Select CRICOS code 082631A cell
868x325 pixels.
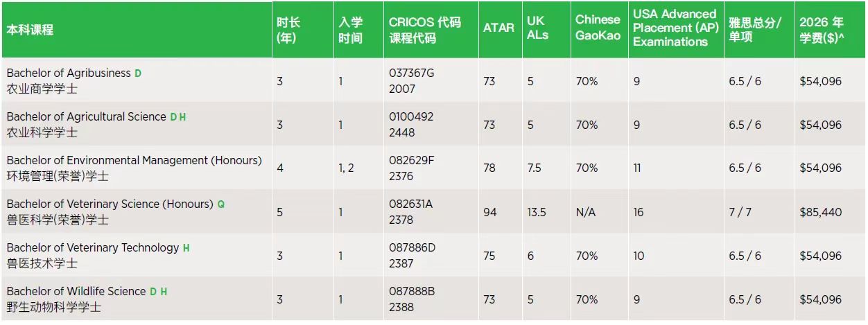click(x=410, y=204)
